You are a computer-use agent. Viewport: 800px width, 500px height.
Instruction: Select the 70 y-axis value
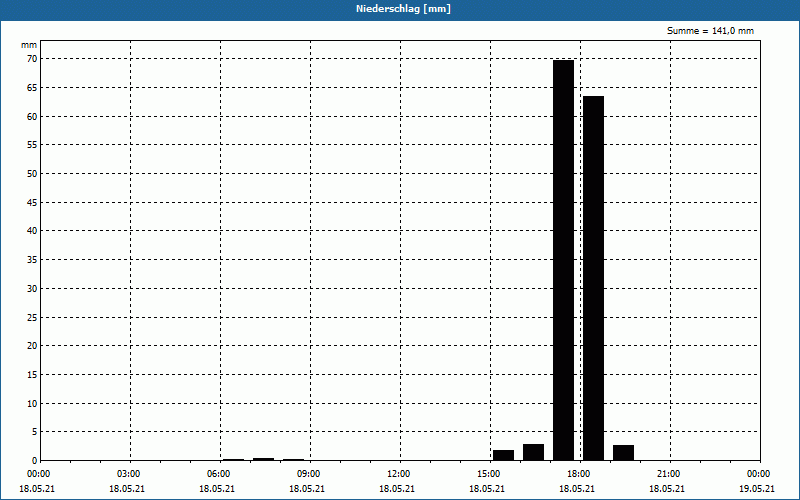[x=32, y=59]
